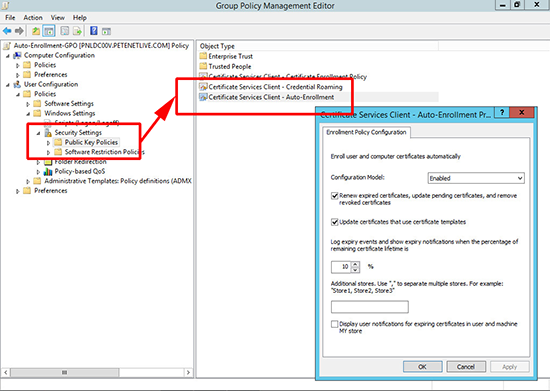
Task: Expand the Software Settings node
Action: point(28,104)
